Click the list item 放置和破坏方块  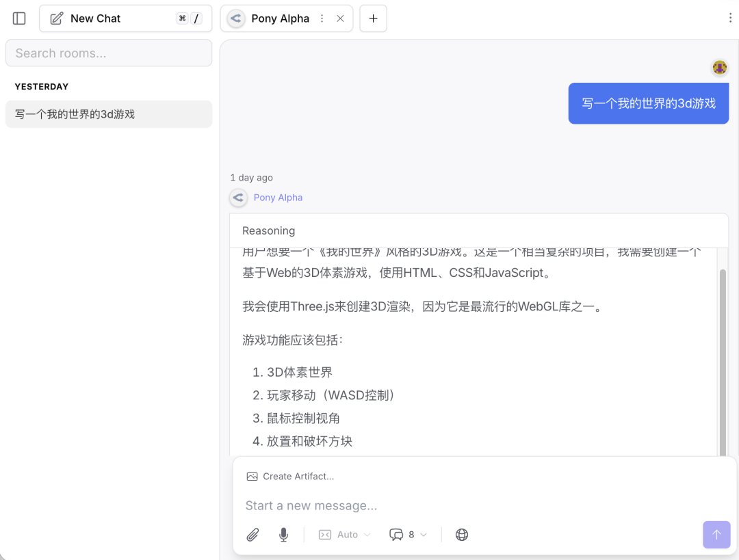(310, 441)
